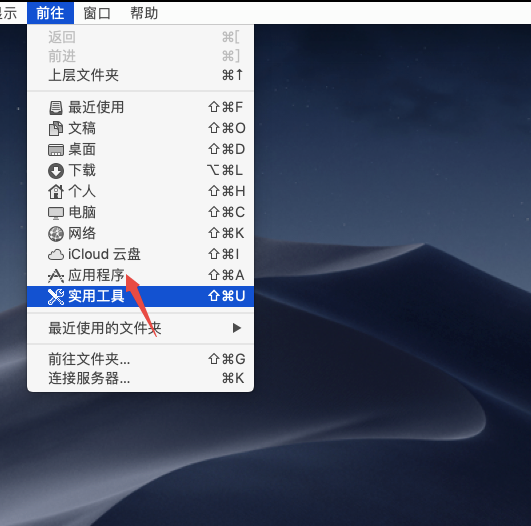Click the 网络 network globe icon
Viewport: 531px width, 526px height.
click(x=56, y=234)
